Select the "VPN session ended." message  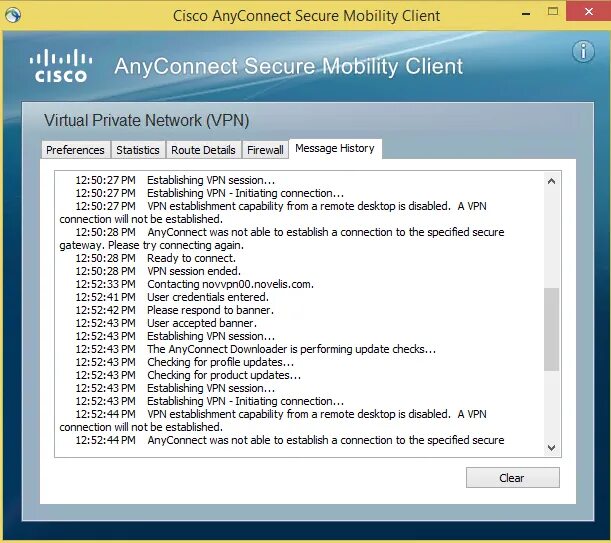[194, 271]
